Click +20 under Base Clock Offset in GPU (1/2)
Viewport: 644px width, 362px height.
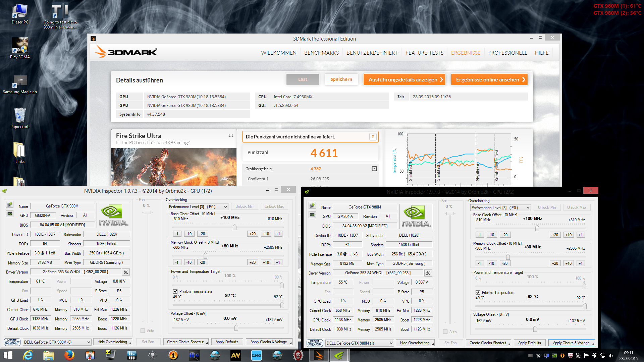(253, 234)
